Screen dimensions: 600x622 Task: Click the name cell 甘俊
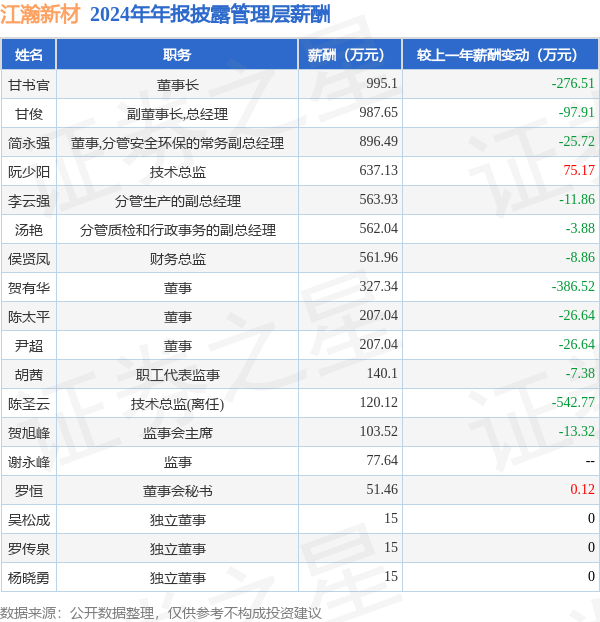coord(29,114)
